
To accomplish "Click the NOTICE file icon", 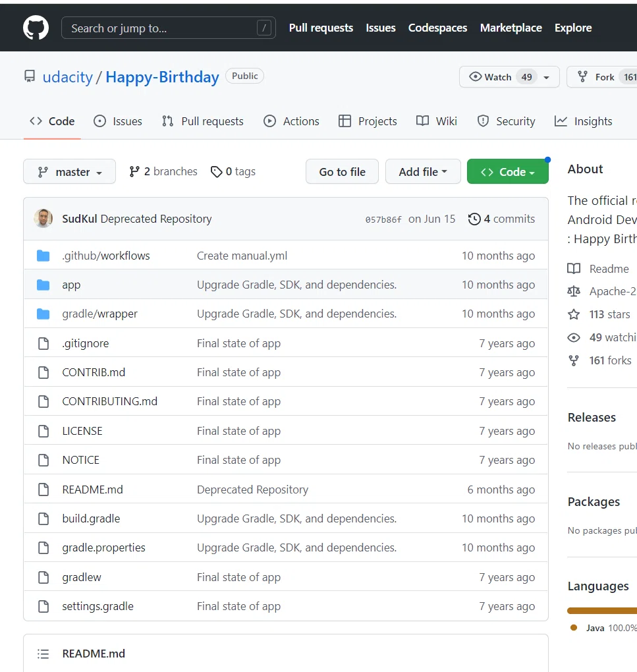I will [43, 461].
